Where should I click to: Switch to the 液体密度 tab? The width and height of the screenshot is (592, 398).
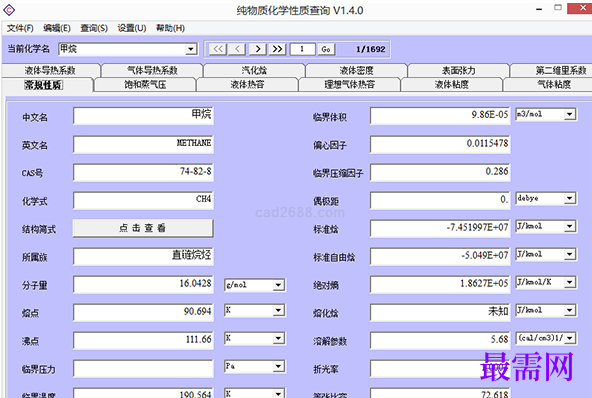356,71
